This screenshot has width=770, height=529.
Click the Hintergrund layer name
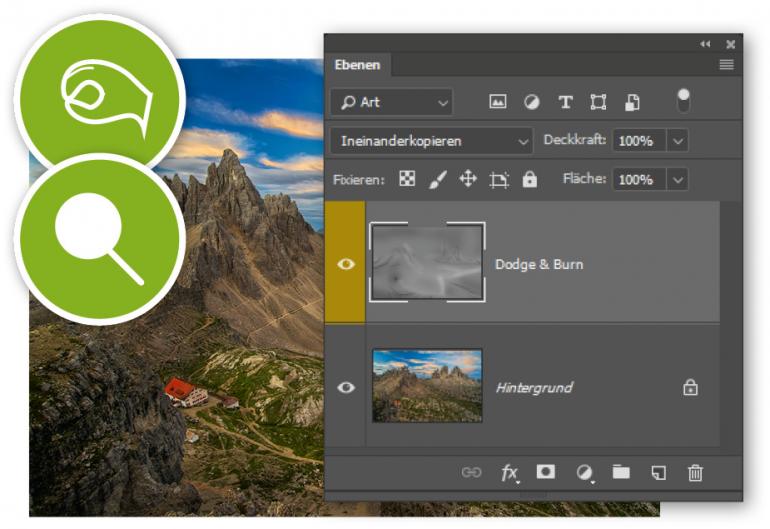[x=534, y=388]
